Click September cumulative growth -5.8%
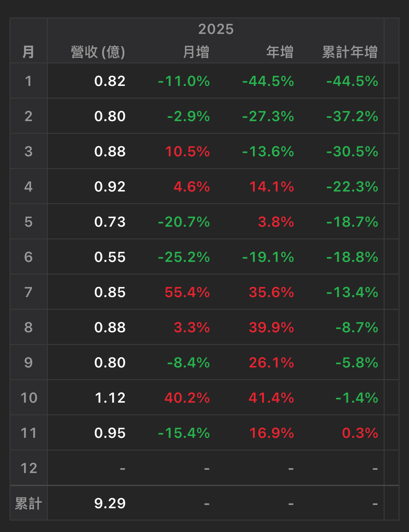 pos(357,362)
